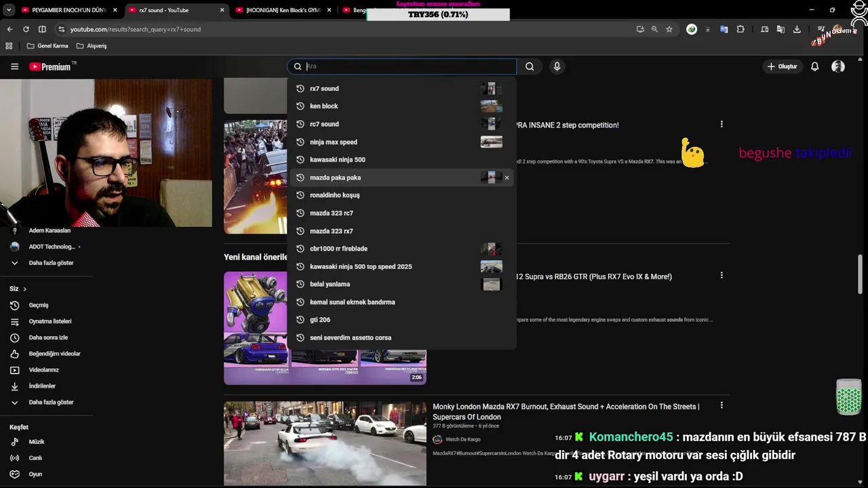Select 'seni severdim assetto corsa' suggestion

point(401,338)
